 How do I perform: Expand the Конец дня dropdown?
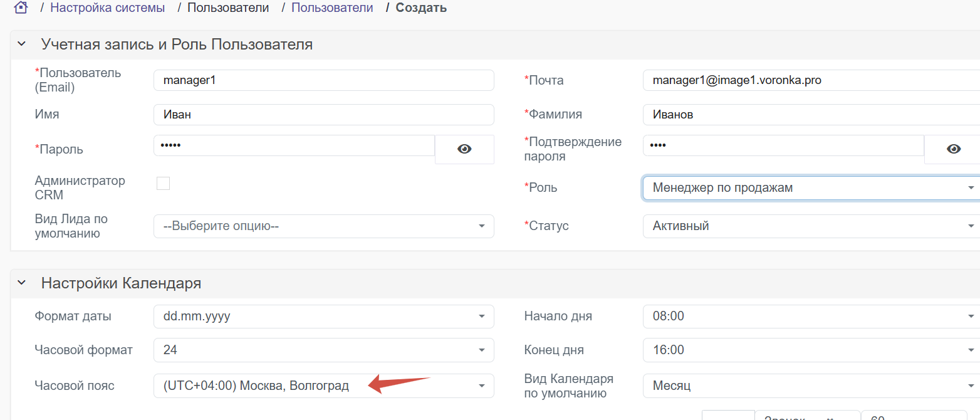point(808,350)
